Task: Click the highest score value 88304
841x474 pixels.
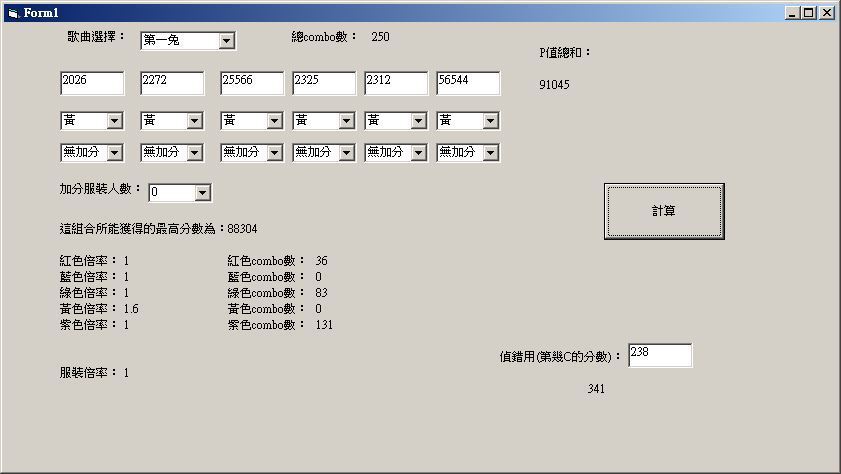Action: 242,229
